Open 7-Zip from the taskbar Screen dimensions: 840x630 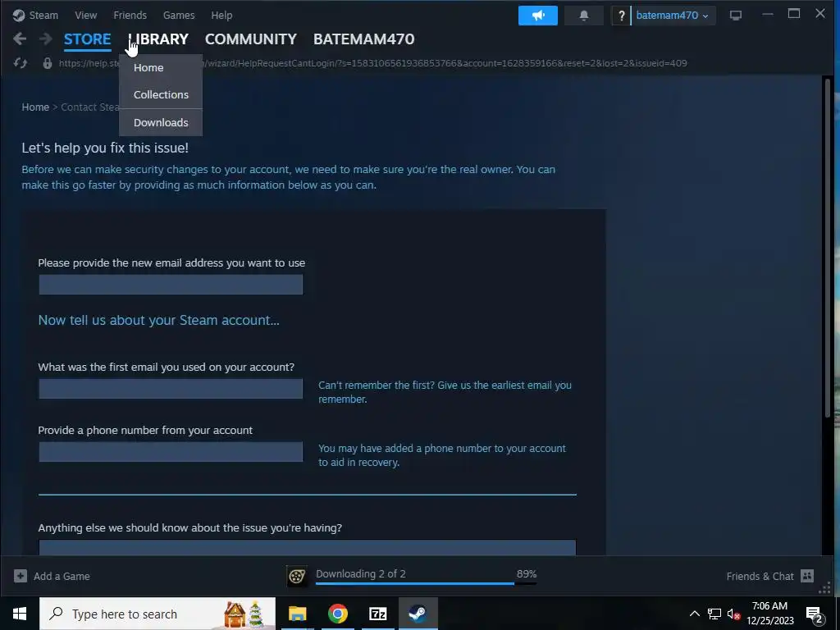tap(377, 614)
